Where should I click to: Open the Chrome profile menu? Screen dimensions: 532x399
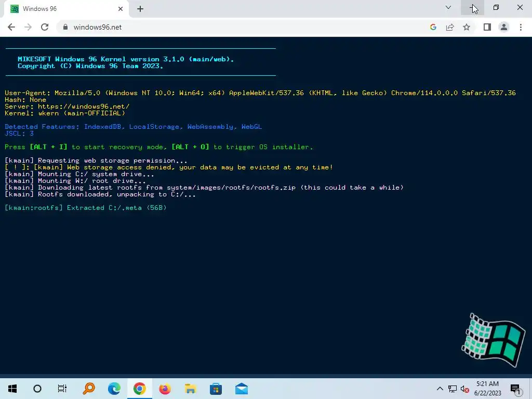(504, 27)
